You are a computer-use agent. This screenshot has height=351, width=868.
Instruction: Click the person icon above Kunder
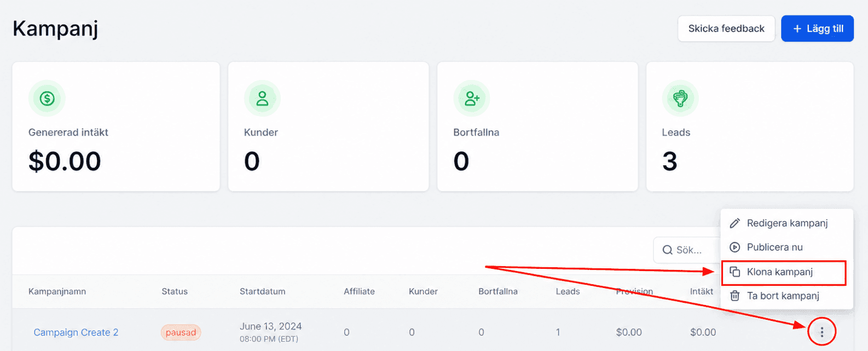click(263, 99)
